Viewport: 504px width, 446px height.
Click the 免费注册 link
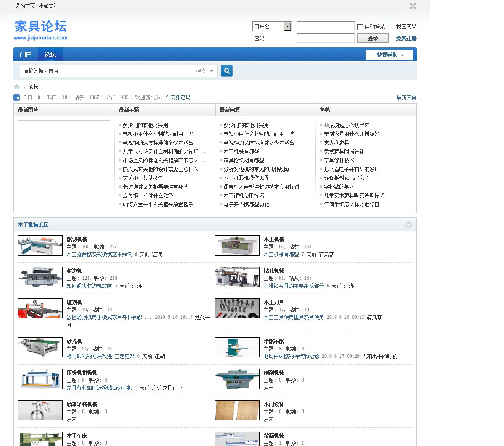click(x=406, y=38)
